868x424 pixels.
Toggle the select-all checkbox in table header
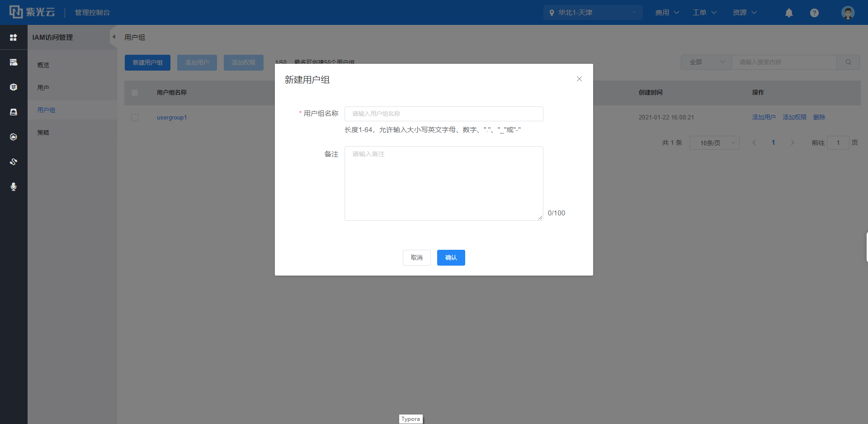click(x=135, y=93)
